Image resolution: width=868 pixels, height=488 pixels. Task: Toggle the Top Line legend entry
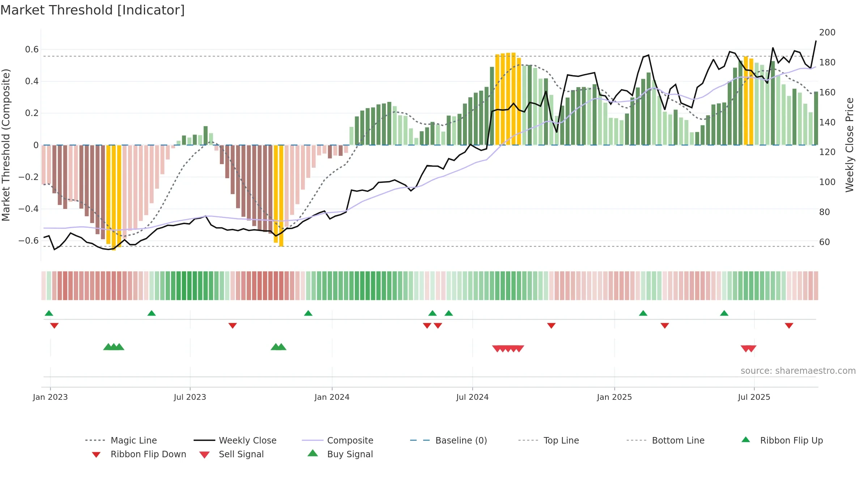click(x=549, y=440)
